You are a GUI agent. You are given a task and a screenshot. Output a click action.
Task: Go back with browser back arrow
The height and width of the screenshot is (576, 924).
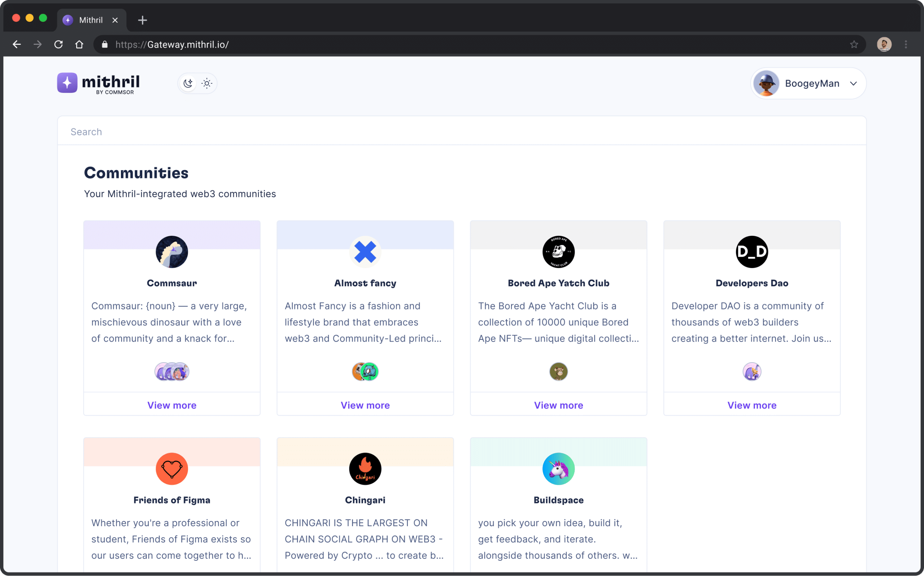tap(16, 44)
